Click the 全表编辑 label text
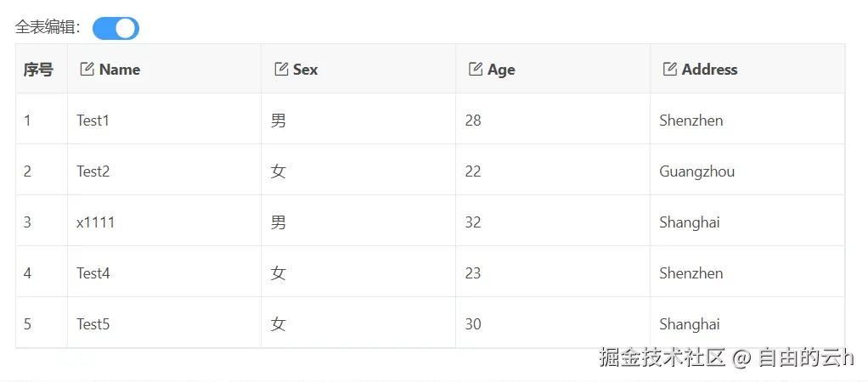868x382 pixels. click(48, 28)
